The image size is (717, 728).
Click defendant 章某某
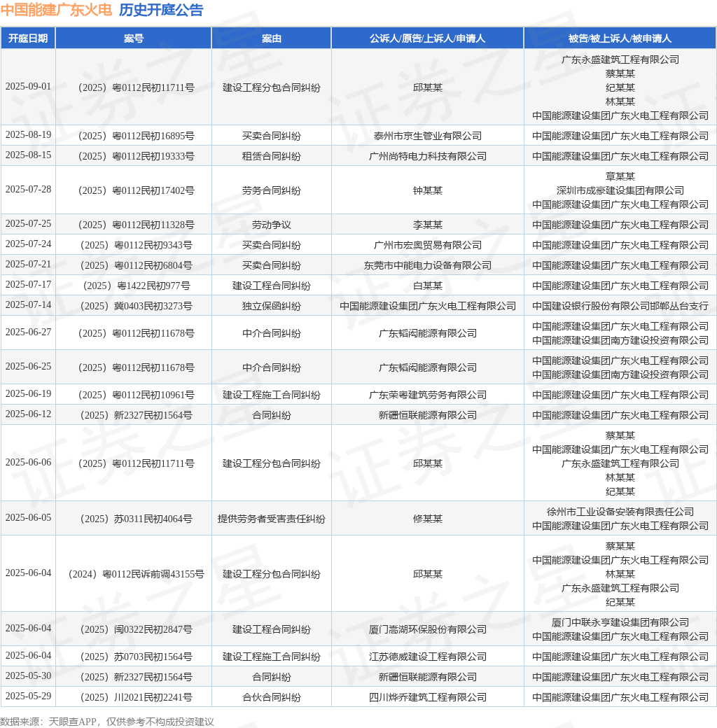(x=620, y=176)
